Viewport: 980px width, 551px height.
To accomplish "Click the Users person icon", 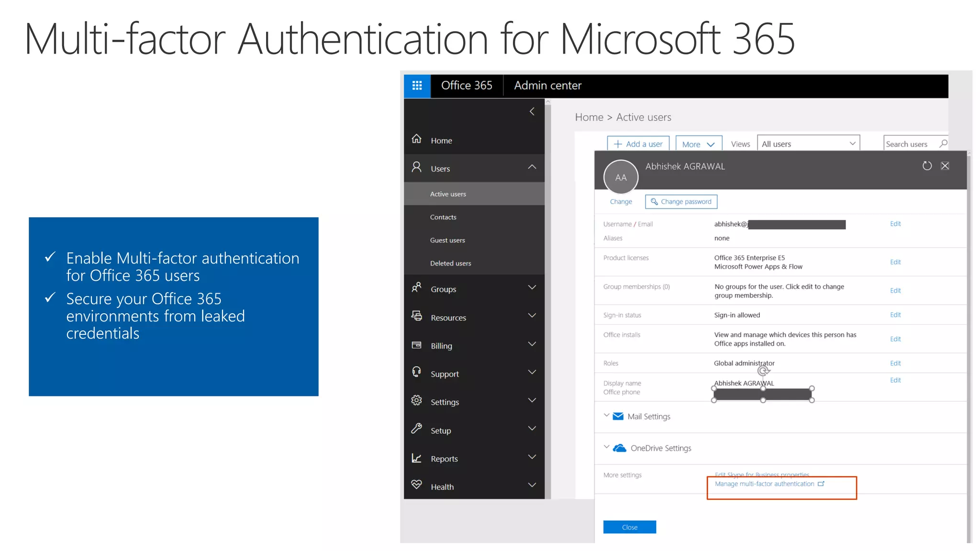I will tap(416, 167).
